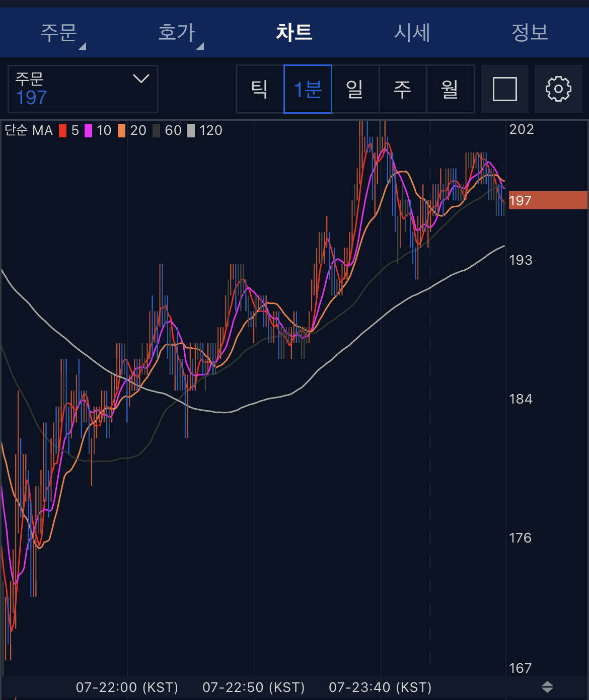The height and width of the screenshot is (700, 589).
Task: Click the current price 197 marker
Action: [548, 200]
